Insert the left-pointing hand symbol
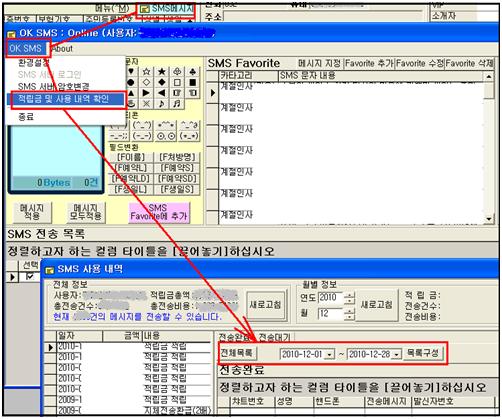 pyautogui.click(x=192, y=93)
